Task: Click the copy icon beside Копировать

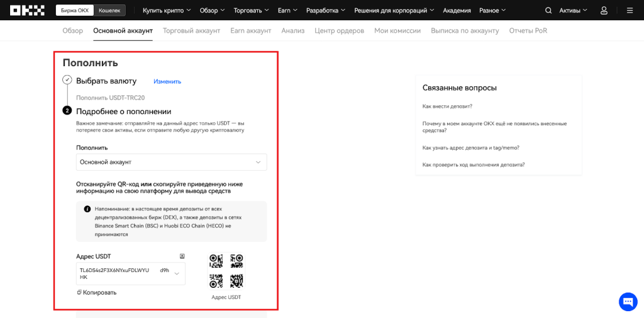Action: 79,292
